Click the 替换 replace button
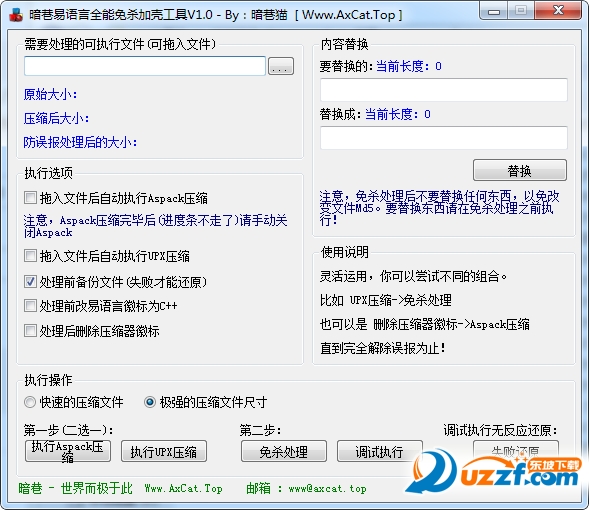 (520, 170)
